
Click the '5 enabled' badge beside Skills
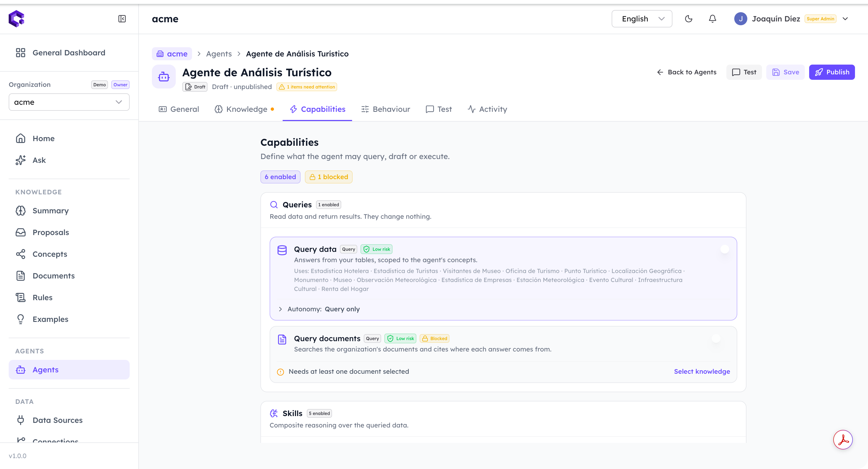319,413
